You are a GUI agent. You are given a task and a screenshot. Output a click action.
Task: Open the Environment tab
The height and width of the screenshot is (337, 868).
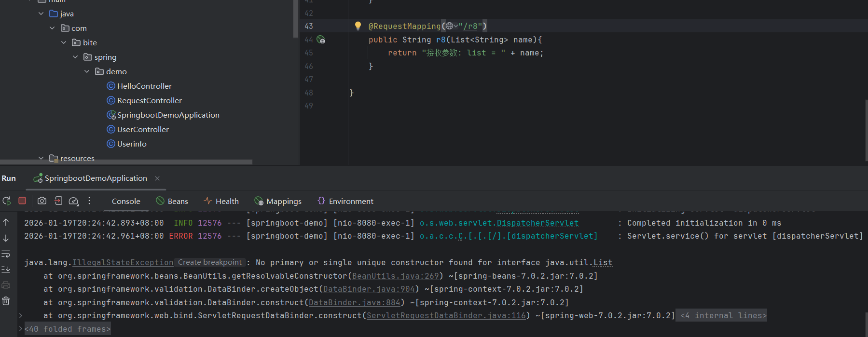[345, 201]
